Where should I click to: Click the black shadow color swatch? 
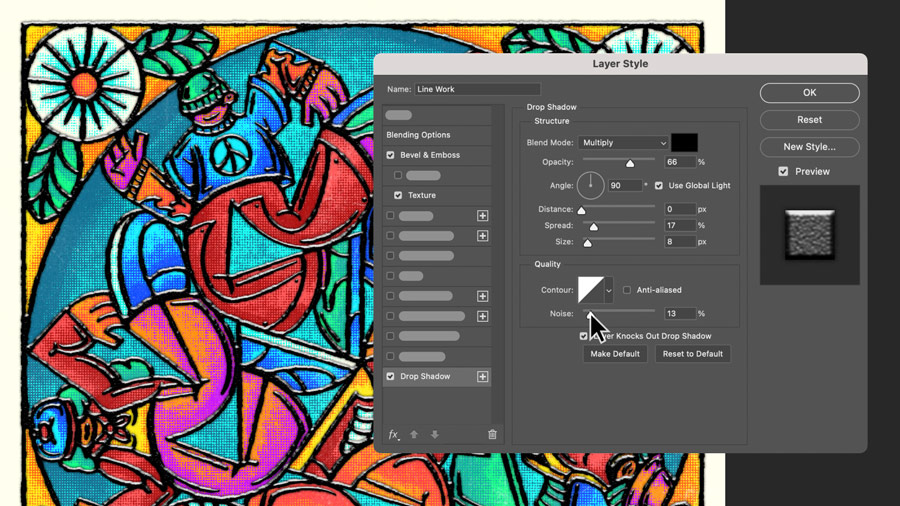(x=684, y=142)
